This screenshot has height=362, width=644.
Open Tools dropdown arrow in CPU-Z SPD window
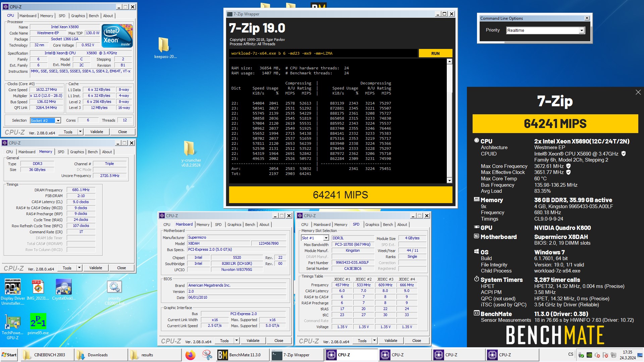pyautogui.click(x=374, y=341)
